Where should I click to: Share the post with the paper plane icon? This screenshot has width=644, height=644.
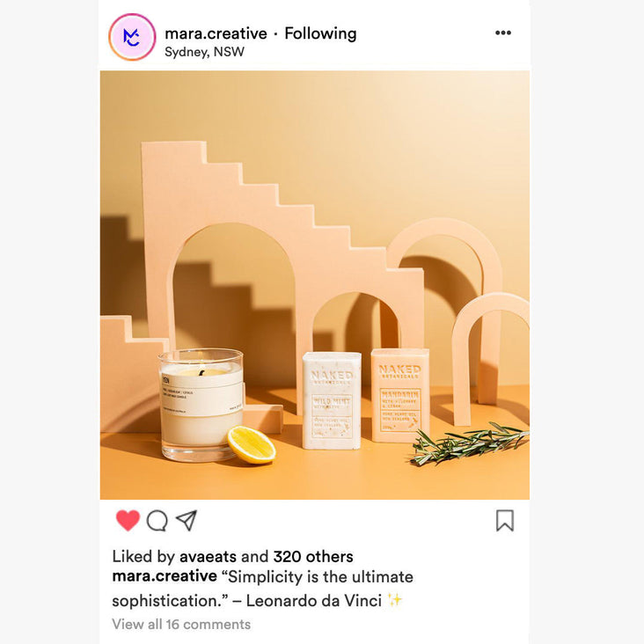[187, 520]
